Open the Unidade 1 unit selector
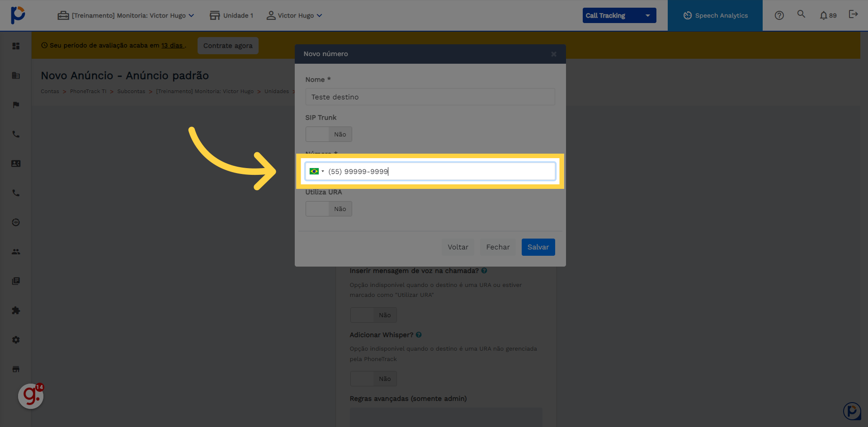This screenshot has width=868, height=427. [x=231, y=15]
